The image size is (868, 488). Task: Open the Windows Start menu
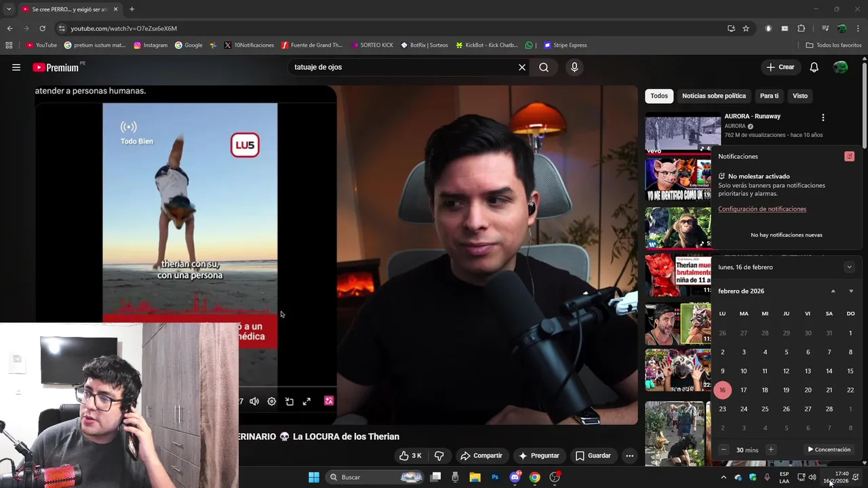[x=314, y=477]
